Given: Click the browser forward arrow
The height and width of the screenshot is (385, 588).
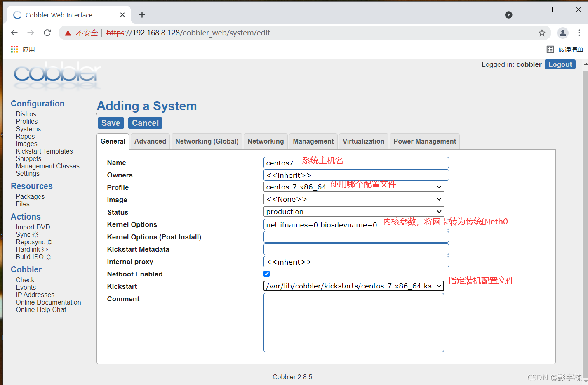Looking at the screenshot, I should coord(31,33).
